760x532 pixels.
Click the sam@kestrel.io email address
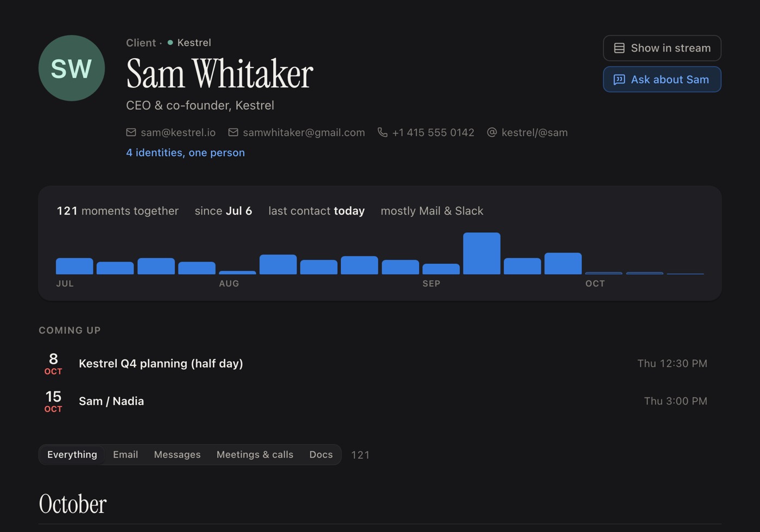(178, 132)
